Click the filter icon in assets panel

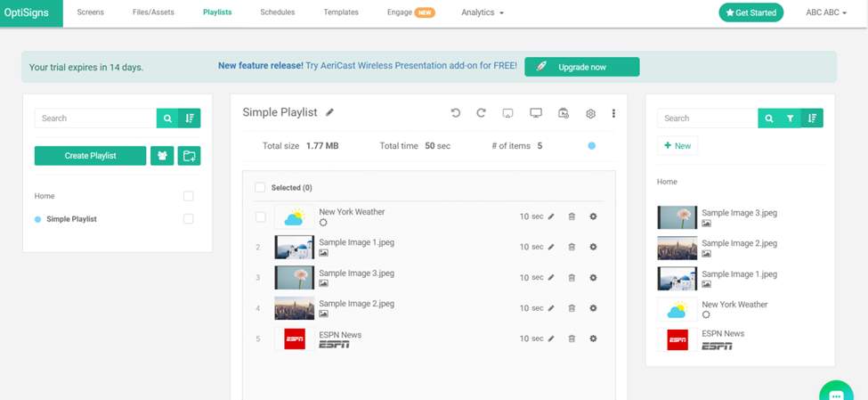tap(790, 118)
